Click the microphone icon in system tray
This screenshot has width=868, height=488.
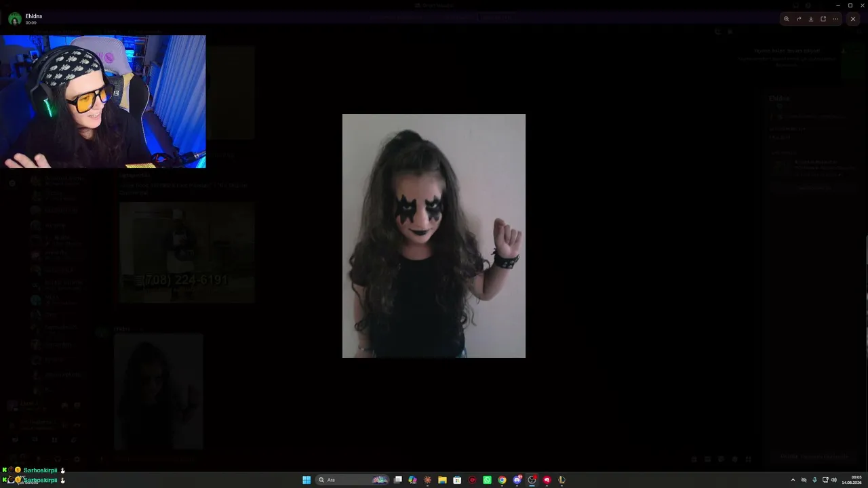814,480
